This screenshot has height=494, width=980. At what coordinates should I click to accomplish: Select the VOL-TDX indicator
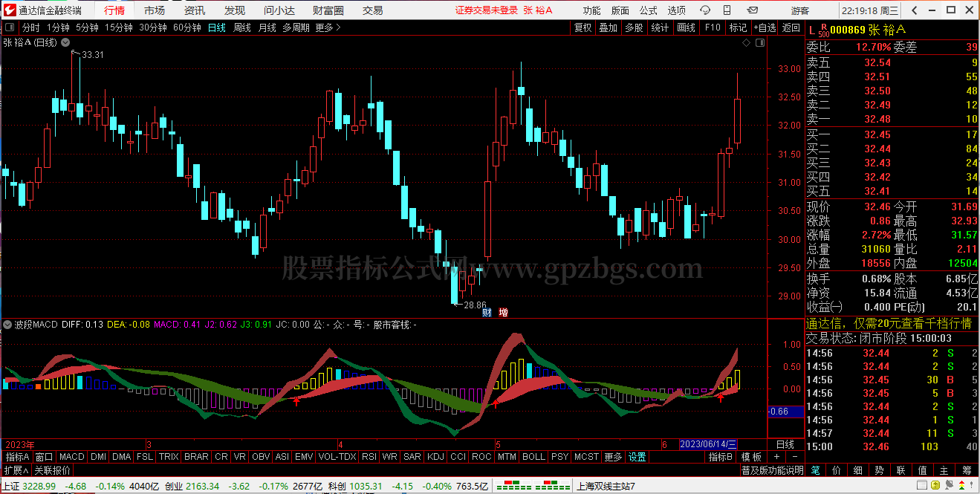click(337, 457)
